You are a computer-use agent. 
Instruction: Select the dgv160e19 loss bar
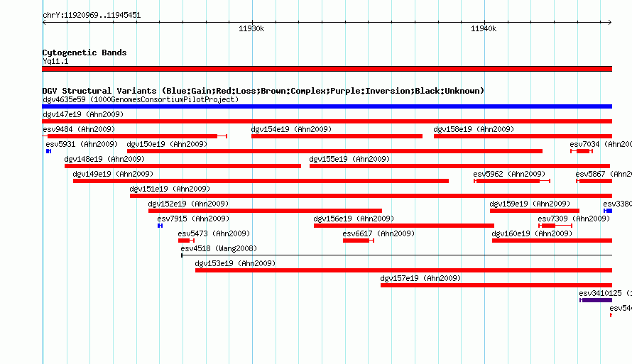(552, 241)
